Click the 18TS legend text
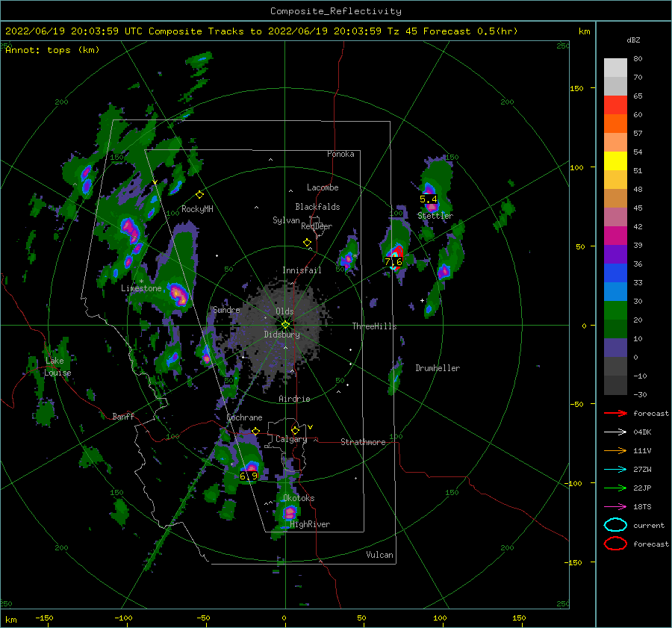This screenshot has height=628, width=672. tap(642, 507)
